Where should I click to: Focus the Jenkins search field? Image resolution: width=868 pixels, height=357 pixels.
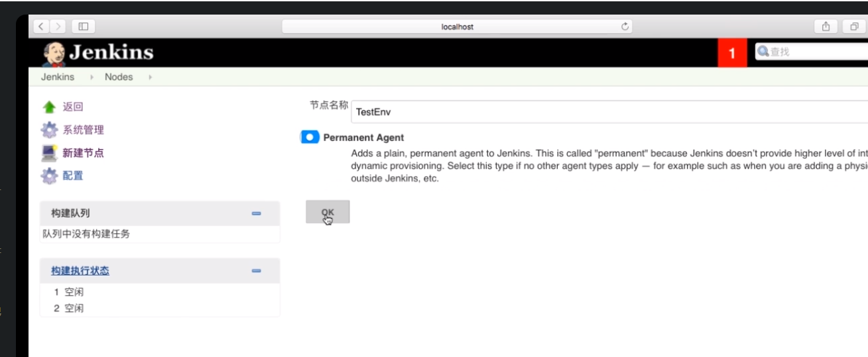coord(812,52)
